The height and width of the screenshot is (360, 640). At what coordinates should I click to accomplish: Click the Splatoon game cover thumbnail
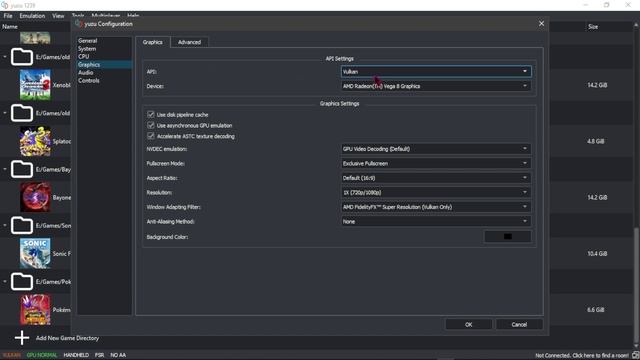click(x=35, y=141)
